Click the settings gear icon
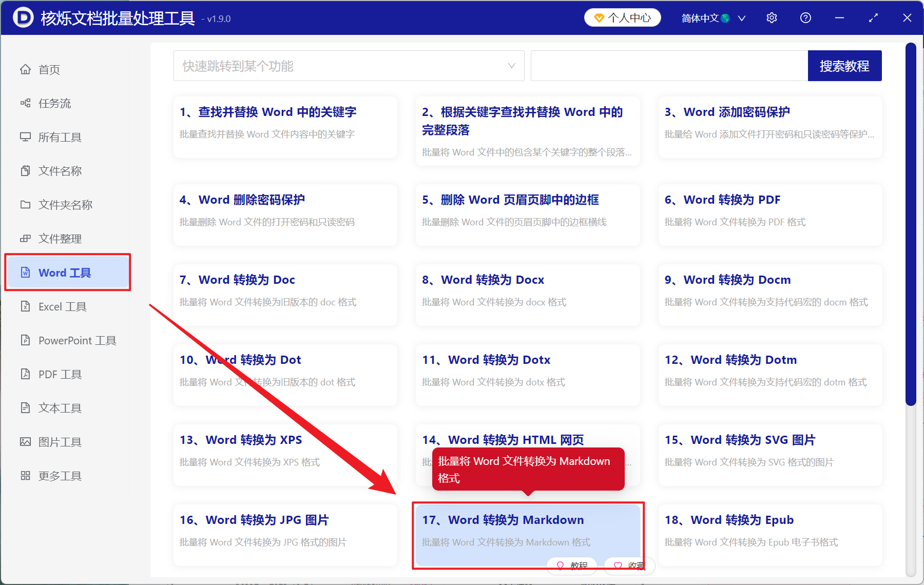This screenshot has width=924, height=585. click(772, 17)
